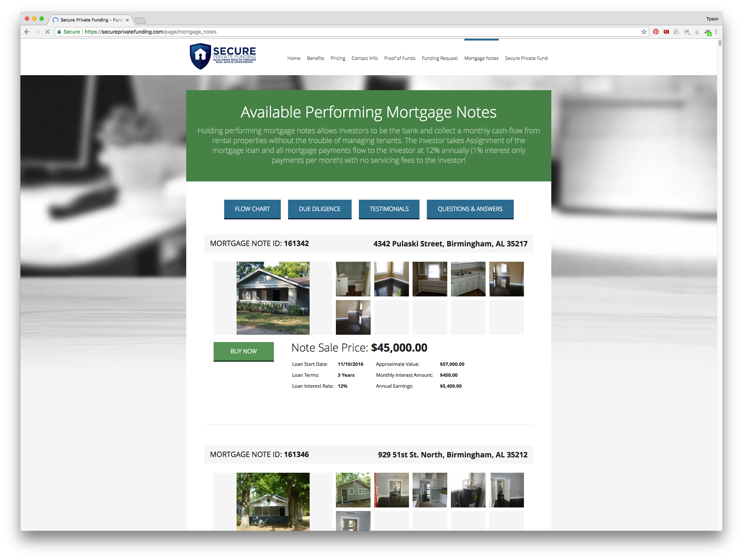Go back using the browser back arrow

(27, 32)
